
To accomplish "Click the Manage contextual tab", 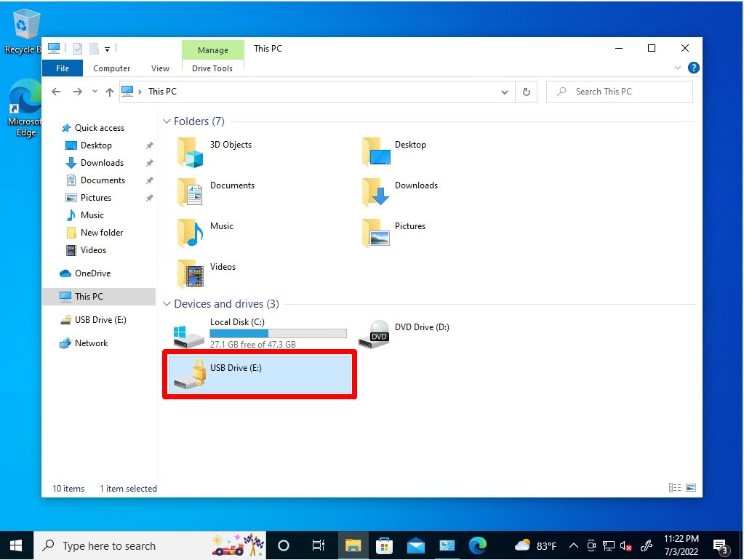I will point(212,50).
